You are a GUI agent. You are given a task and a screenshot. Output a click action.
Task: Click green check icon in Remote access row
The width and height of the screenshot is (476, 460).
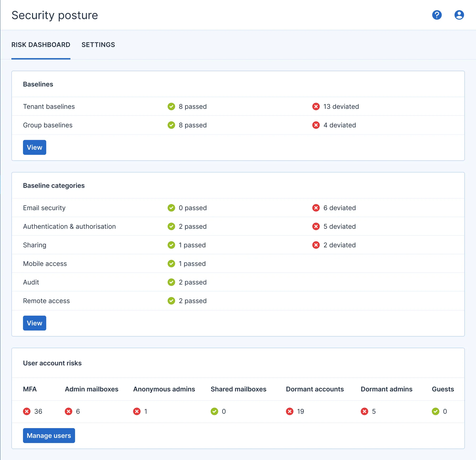click(x=171, y=300)
